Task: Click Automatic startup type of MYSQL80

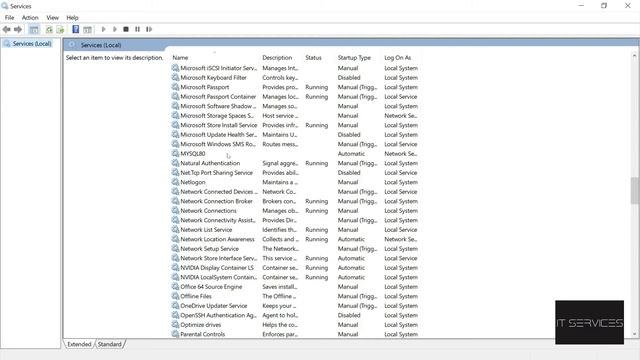Action: [x=351, y=153]
